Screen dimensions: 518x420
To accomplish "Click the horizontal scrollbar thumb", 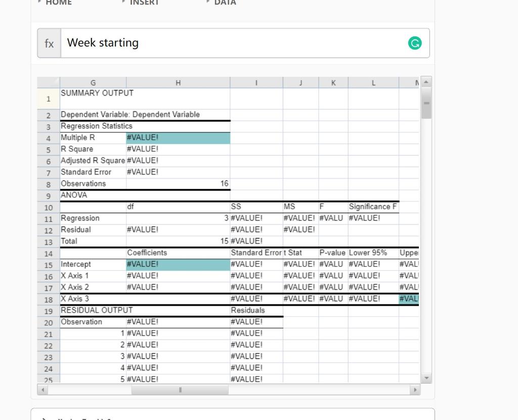I will (x=180, y=390).
